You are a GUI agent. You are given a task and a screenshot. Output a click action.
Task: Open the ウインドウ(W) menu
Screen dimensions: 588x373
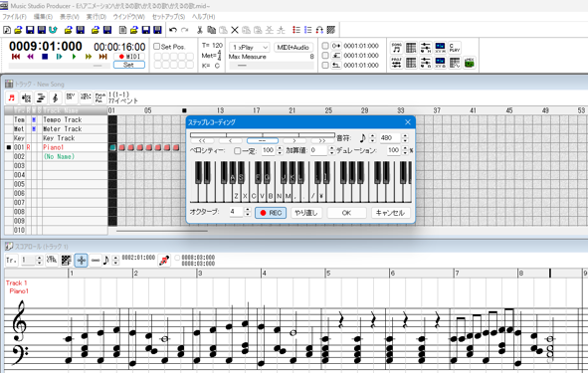pos(128,17)
